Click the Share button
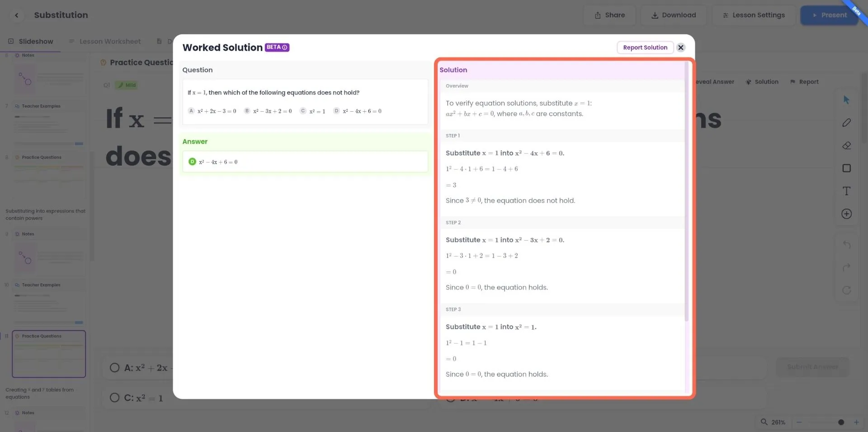 pos(609,15)
